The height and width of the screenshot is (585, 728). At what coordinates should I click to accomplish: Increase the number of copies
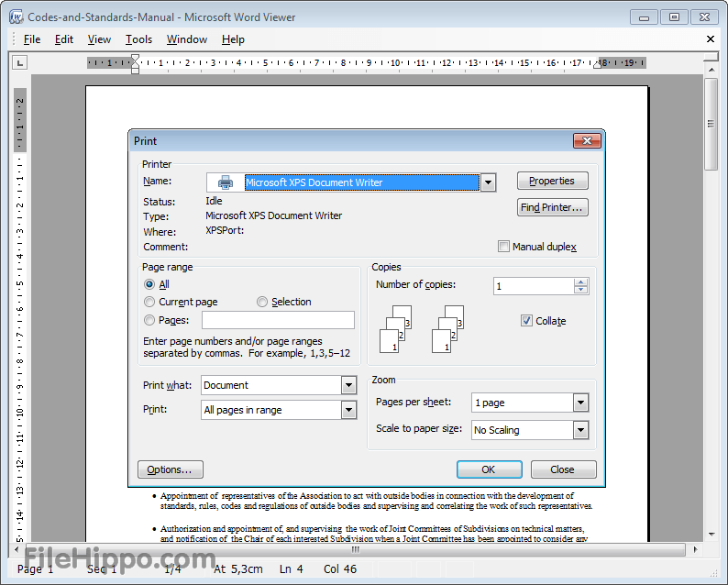(580, 281)
